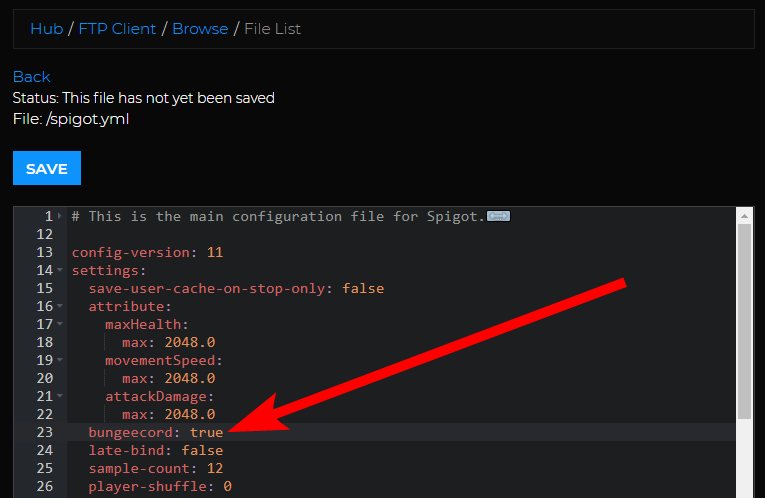Click the Back link

[31, 77]
